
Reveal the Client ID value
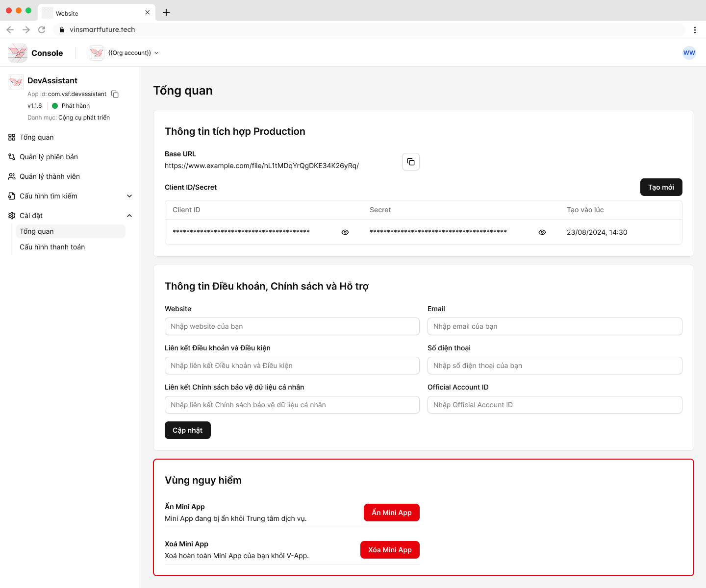coord(345,232)
